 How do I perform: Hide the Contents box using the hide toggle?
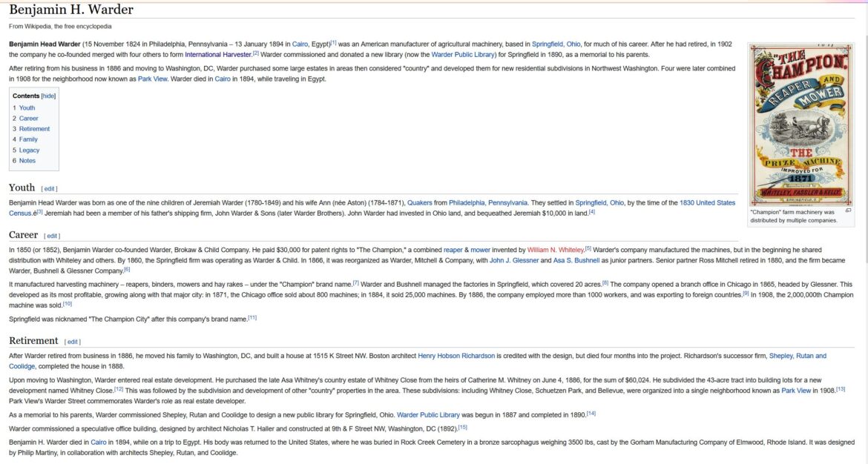pos(49,96)
